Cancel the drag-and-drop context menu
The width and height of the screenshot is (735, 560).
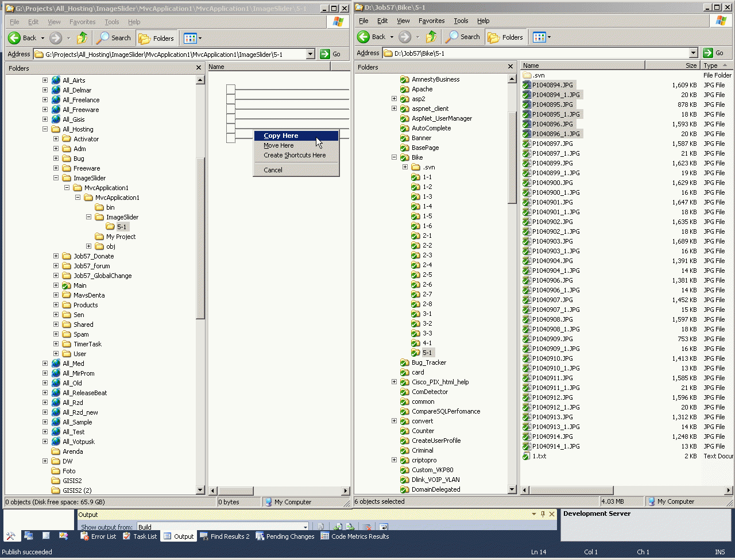[273, 170]
